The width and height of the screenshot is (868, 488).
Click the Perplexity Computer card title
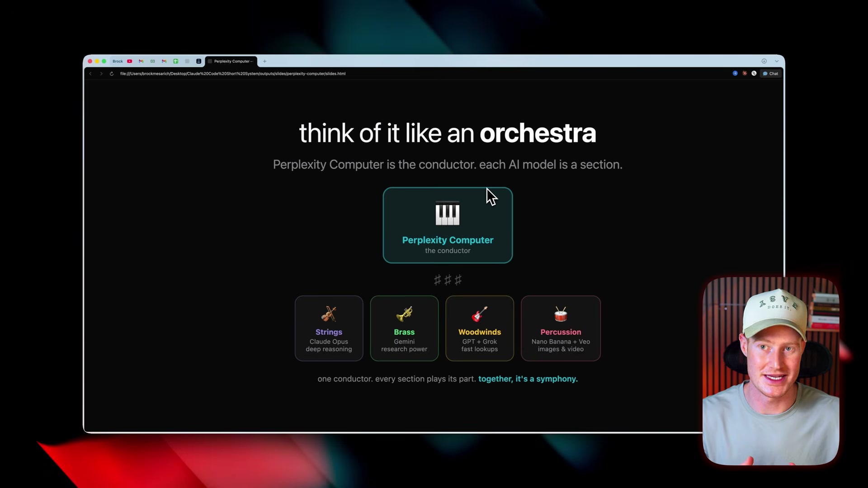tap(448, 240)
